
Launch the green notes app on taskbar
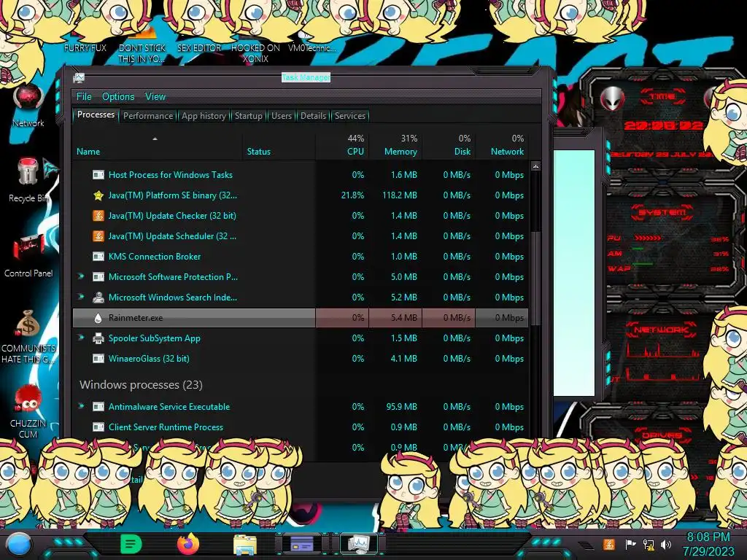point(131,544)
